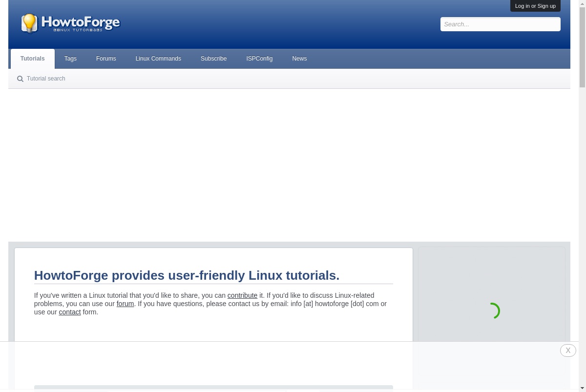This screenshot has height=392, width=586.
Task: Click the HowtoForge lightbulb logo
Action: pos(71,23)
